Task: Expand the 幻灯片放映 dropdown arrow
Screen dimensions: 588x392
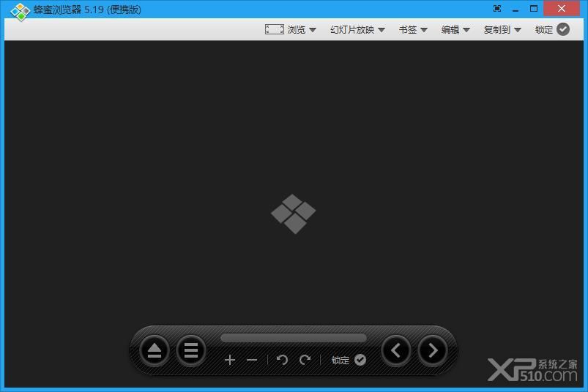Action: 382,30
